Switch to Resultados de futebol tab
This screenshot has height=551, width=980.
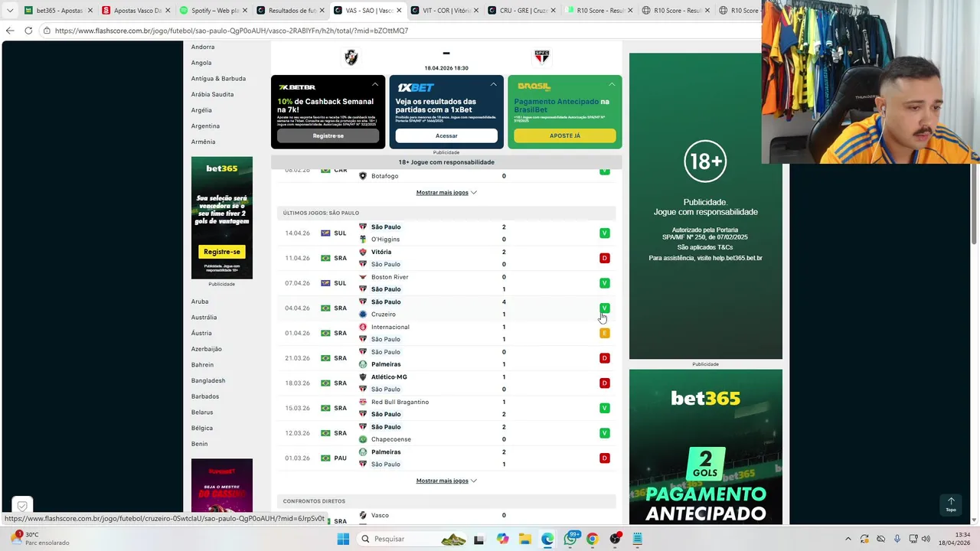point(289,11)
